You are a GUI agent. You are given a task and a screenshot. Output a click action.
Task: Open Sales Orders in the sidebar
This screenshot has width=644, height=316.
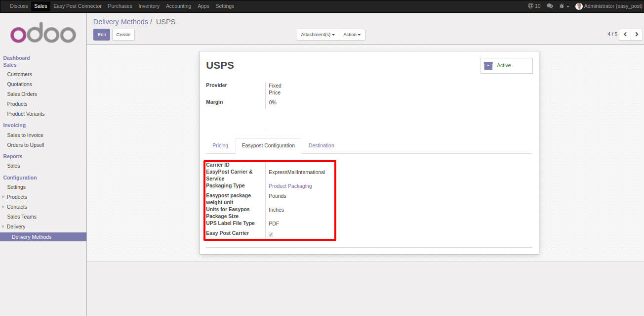click(22, 94)
